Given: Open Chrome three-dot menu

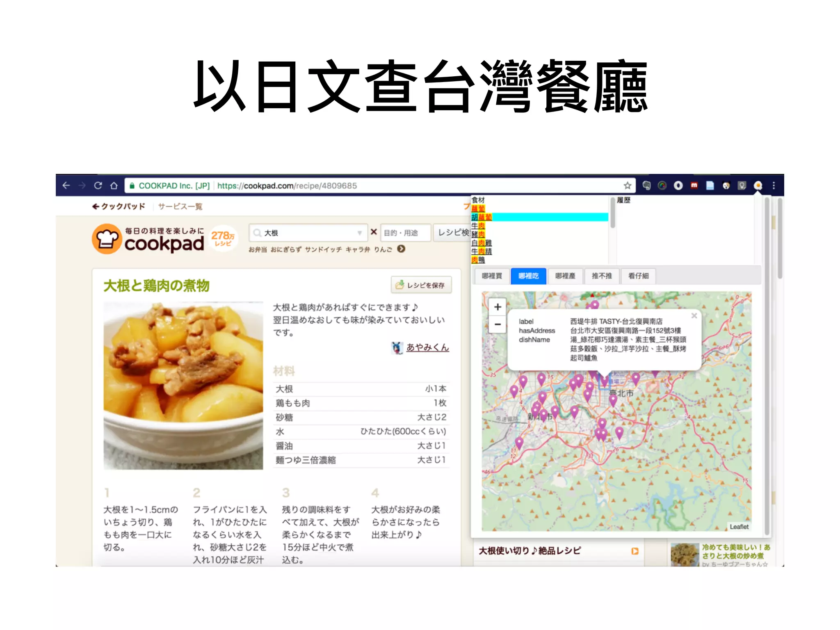Looking at the screenshot, I should pos(774,186).
